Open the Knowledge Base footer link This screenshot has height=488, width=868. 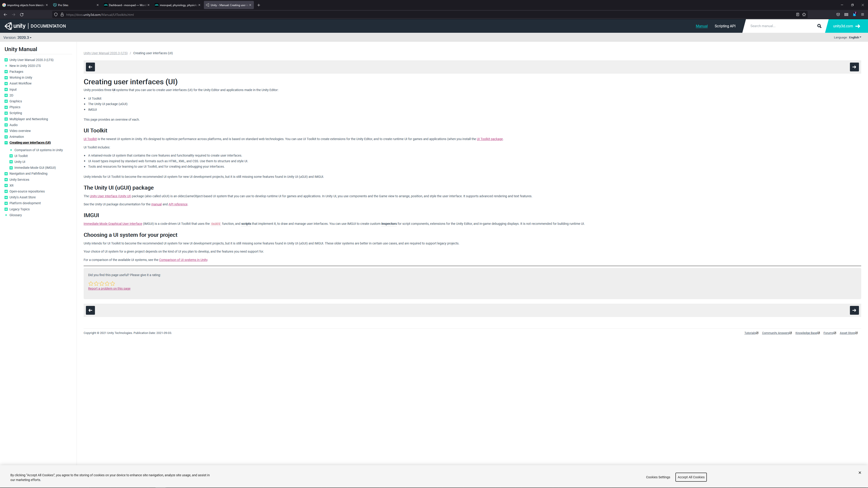pos(807,333)
